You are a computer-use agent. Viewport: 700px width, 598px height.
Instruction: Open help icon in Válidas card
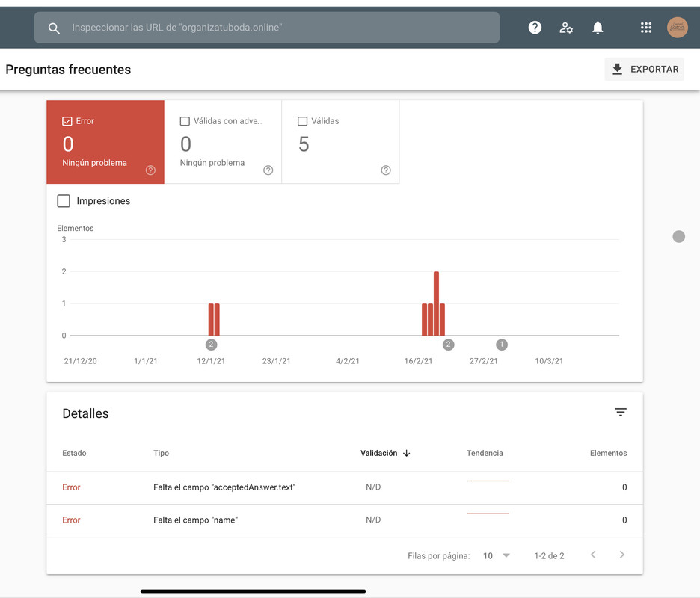[x=386, y=170]
